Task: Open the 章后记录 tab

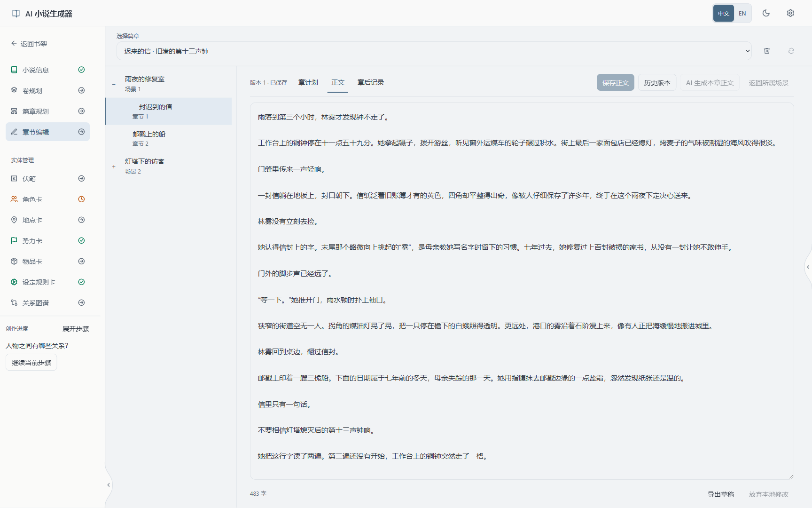Action: pos(371,82)
